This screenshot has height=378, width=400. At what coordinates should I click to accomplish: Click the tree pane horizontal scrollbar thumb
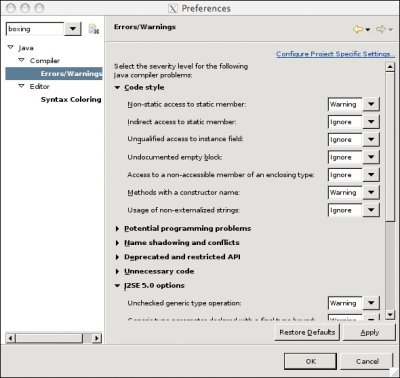pyautogui.click(x=49, y=338)
